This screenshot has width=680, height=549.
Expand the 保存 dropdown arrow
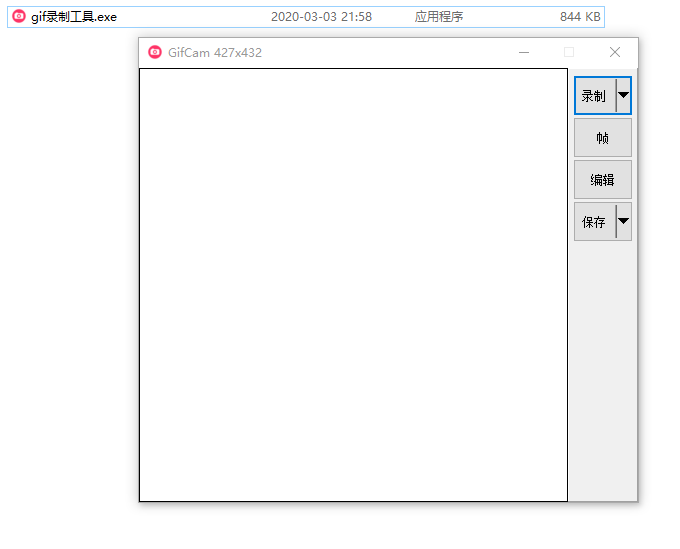(624, 222)
